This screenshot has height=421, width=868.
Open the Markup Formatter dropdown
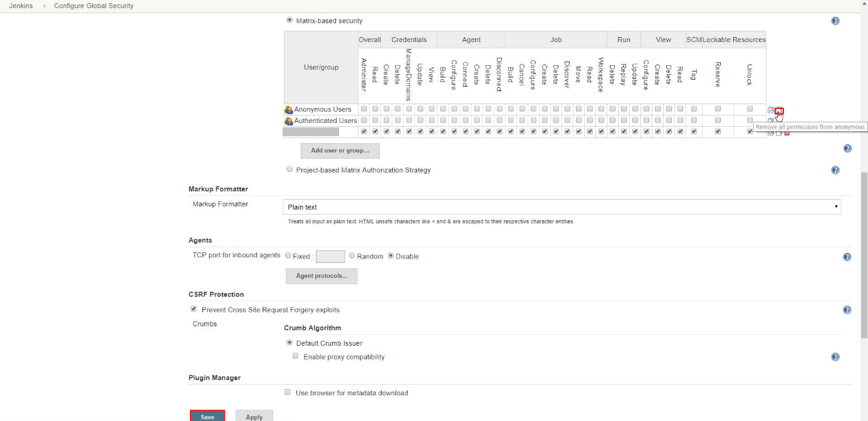(x=562, y=207)
